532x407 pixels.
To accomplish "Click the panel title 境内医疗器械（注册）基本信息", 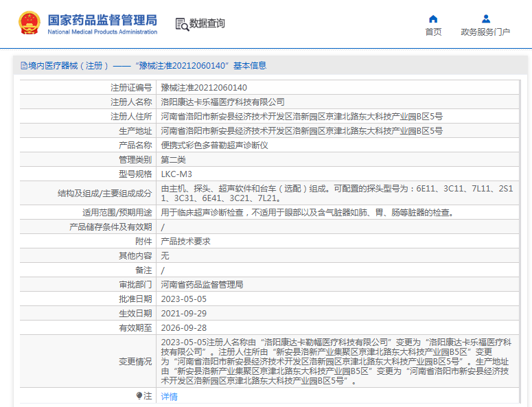I will point(143,65).
